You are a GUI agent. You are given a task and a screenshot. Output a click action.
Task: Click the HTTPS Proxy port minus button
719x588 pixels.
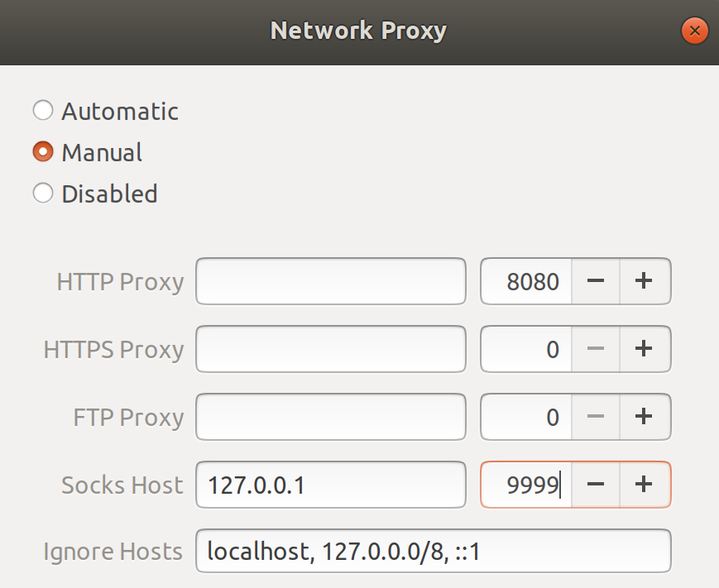[595, 349]
